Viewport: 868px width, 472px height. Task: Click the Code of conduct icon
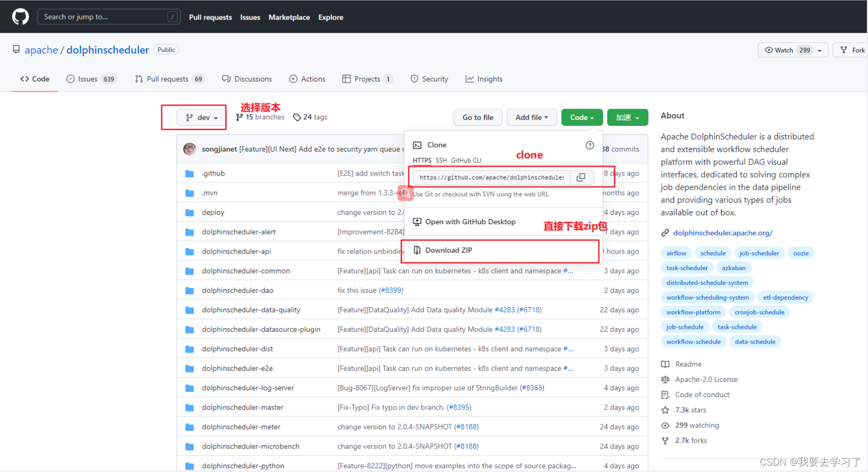click(x=665, y=395)
